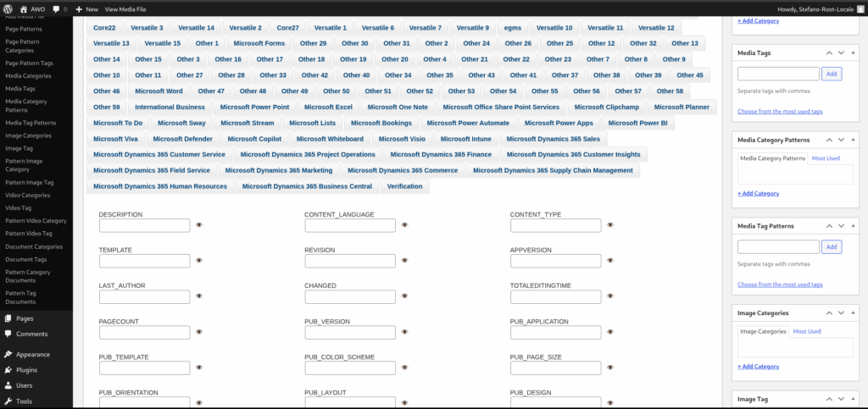Open Comments in the sidebar

[31, 334]
